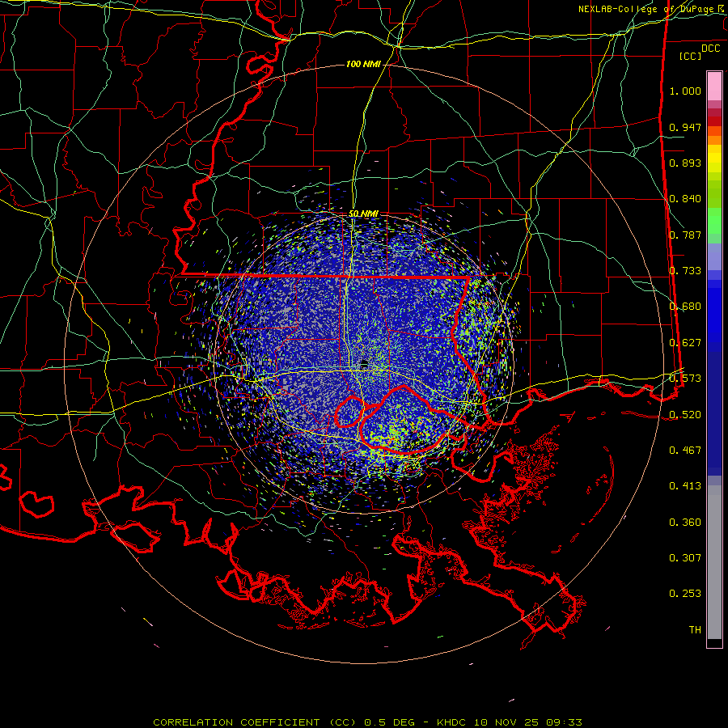Select the 0.947 scale value
Image resolution: width=728 pixels, height=728 pixels.
pos(685,127)
